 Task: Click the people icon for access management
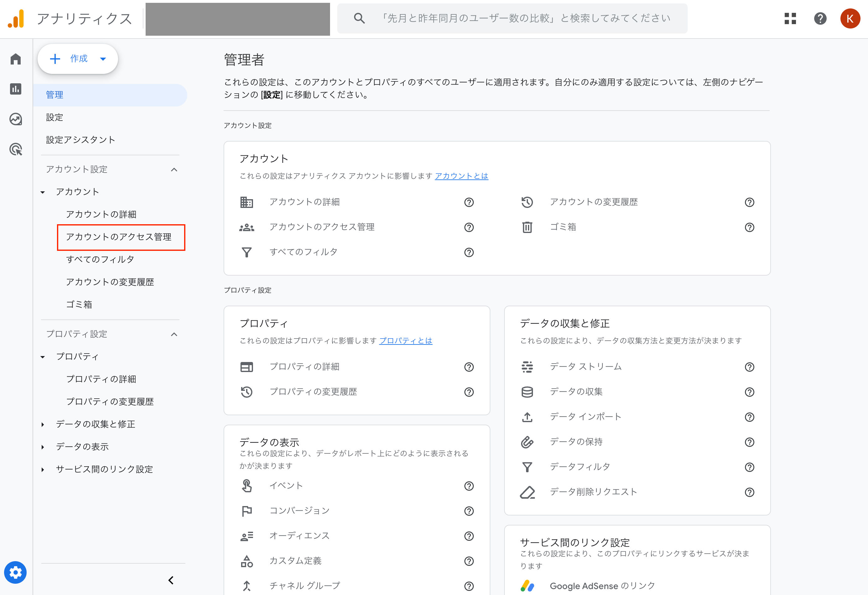pyautogui.click(x=246, y=227)
